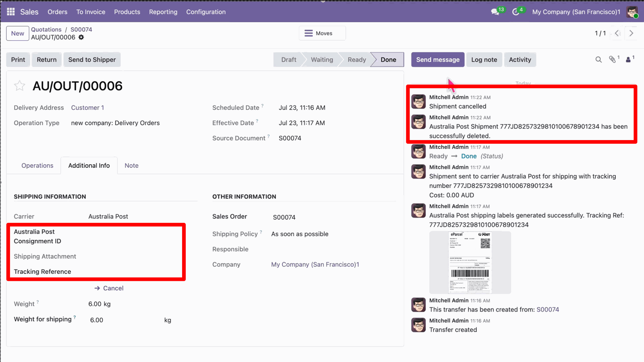This screenshot has width=644, height=362.
Task: Open Mitchell Admin avatar on Ready to Done status message
Action: click(x=419, y=152)
